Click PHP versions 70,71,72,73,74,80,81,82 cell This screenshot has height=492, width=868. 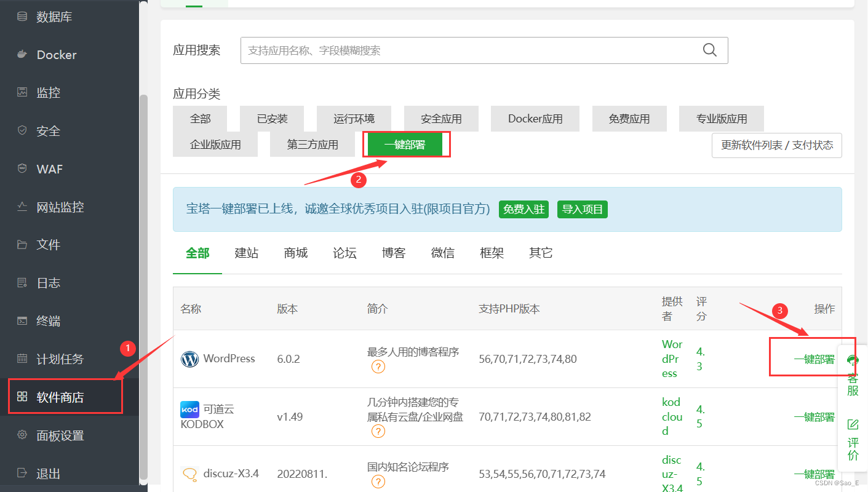tap(535, 417)
